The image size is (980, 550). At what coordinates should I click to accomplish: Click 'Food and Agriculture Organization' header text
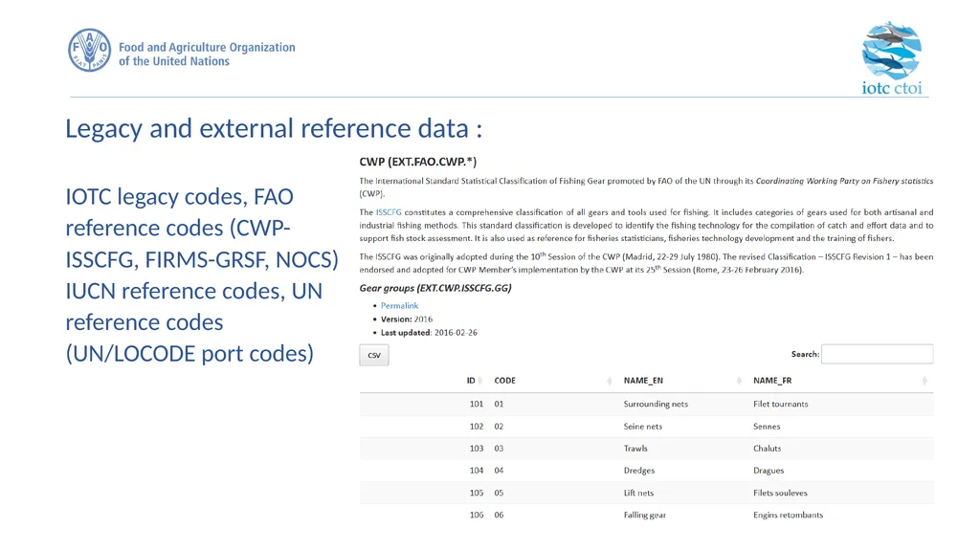[207, 48]
